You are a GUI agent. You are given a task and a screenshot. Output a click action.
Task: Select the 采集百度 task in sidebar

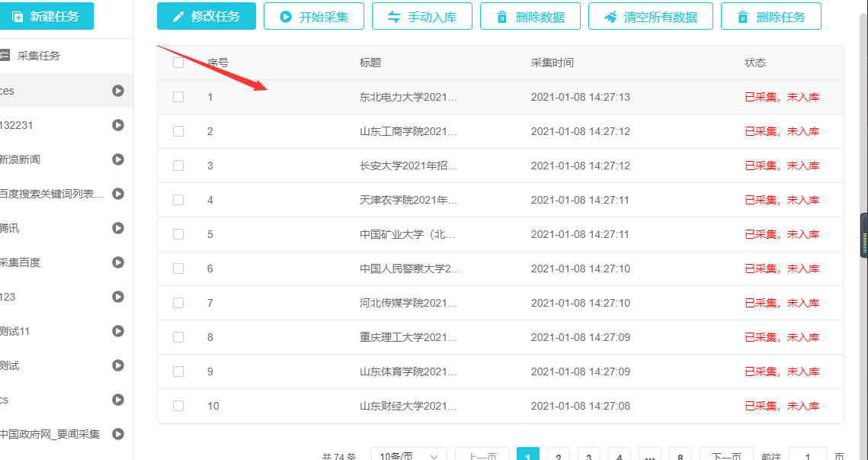66,262
